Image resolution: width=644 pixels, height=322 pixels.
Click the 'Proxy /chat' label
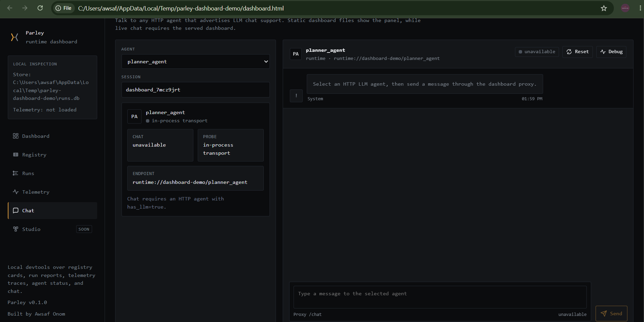[307, 315]
